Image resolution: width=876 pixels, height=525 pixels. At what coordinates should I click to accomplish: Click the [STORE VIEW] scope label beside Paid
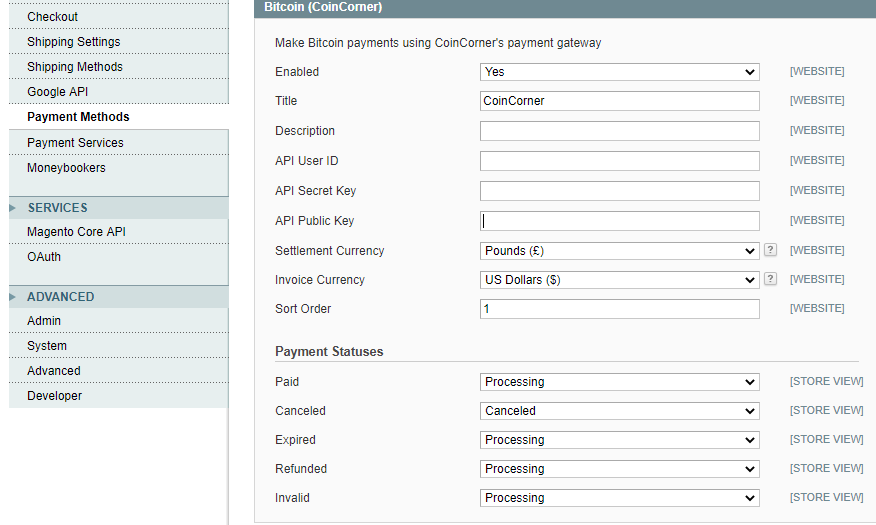[826, 381]
